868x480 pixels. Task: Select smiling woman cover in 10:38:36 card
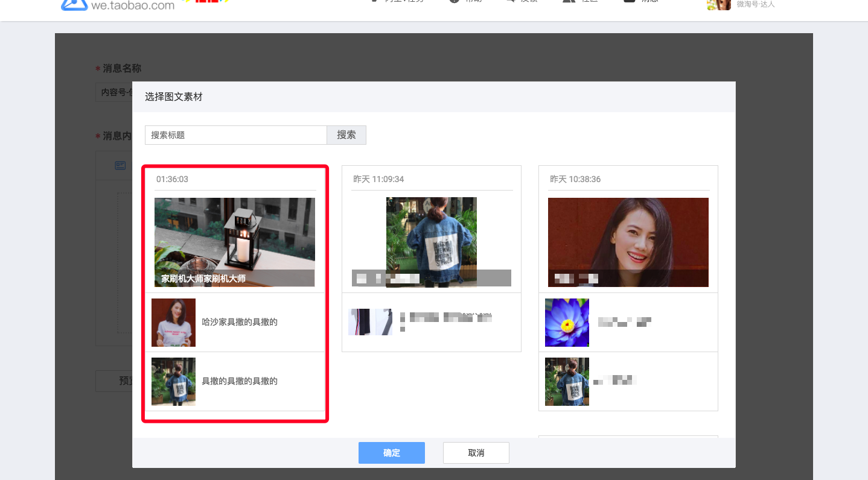628,242
